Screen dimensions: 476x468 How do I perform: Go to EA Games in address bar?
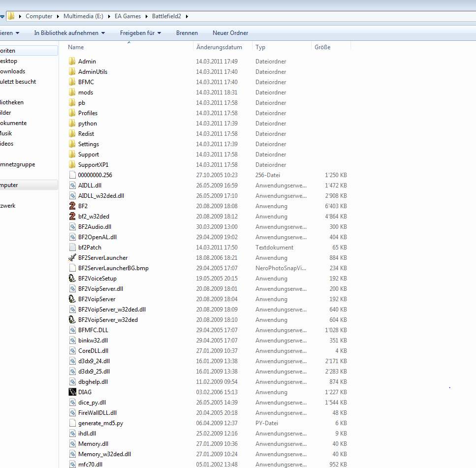coord(127,16)
